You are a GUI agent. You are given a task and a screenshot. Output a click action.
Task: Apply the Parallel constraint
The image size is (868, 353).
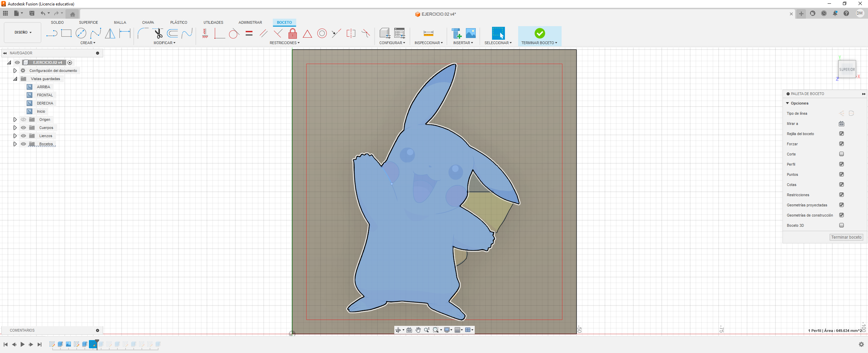point(263,33)
